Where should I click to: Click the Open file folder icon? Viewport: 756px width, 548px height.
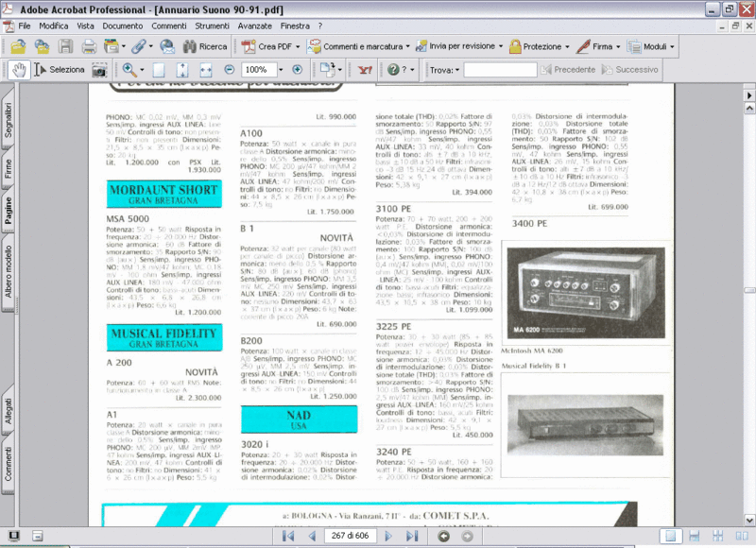pyautogui.click(x=18, y=46)
